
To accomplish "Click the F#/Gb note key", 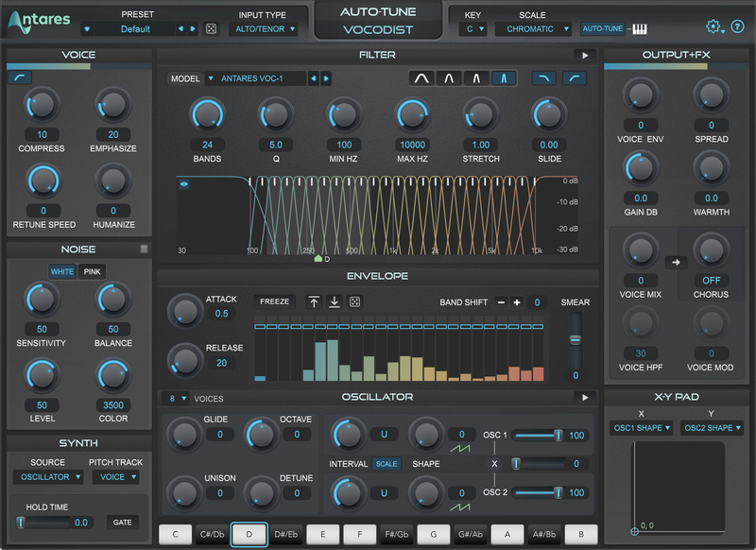I will pos(397,534).
